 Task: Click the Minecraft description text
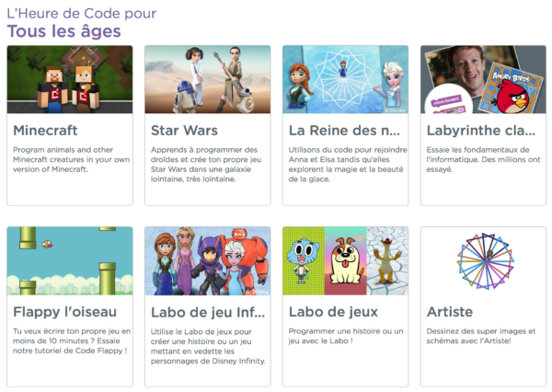(72, 159)
